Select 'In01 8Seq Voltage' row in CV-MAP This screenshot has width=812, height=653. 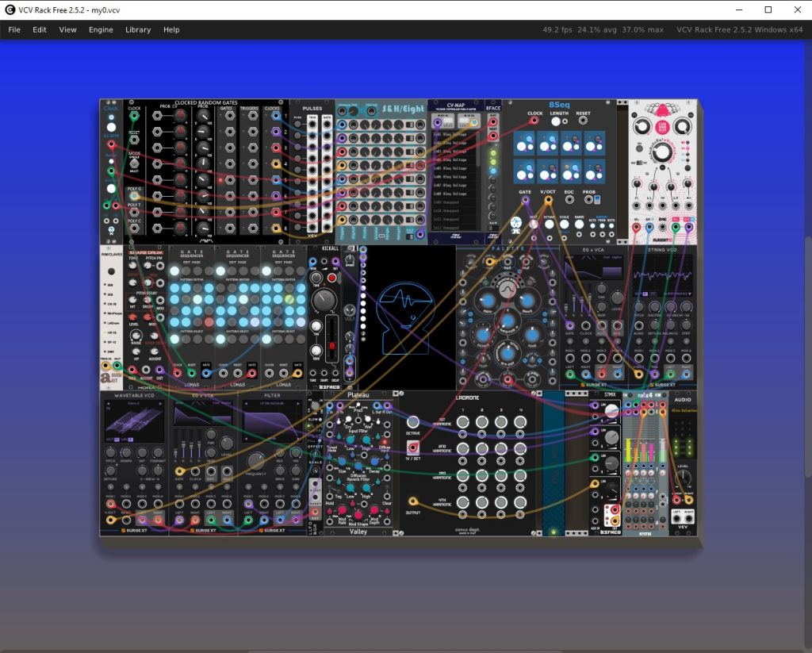(x=454, y=134)
